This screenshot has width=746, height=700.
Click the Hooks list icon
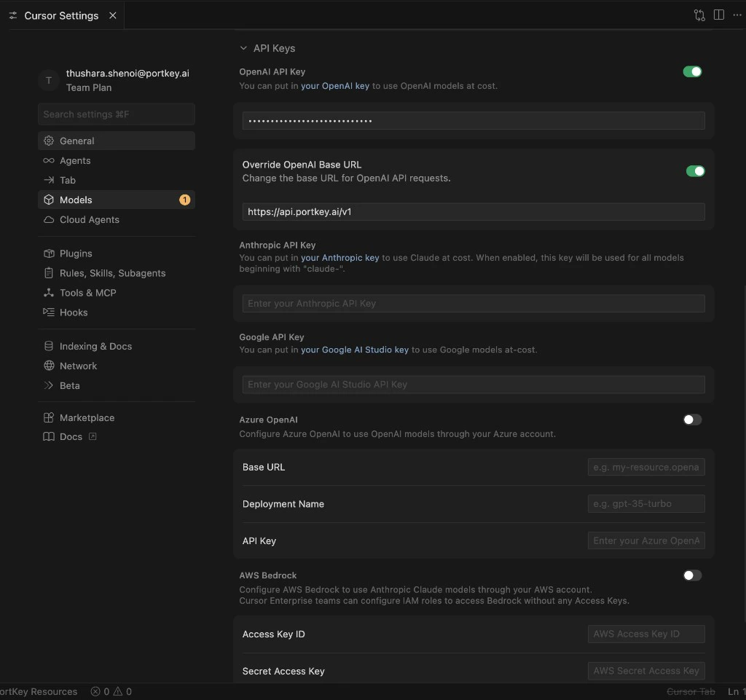coord(49,312)
